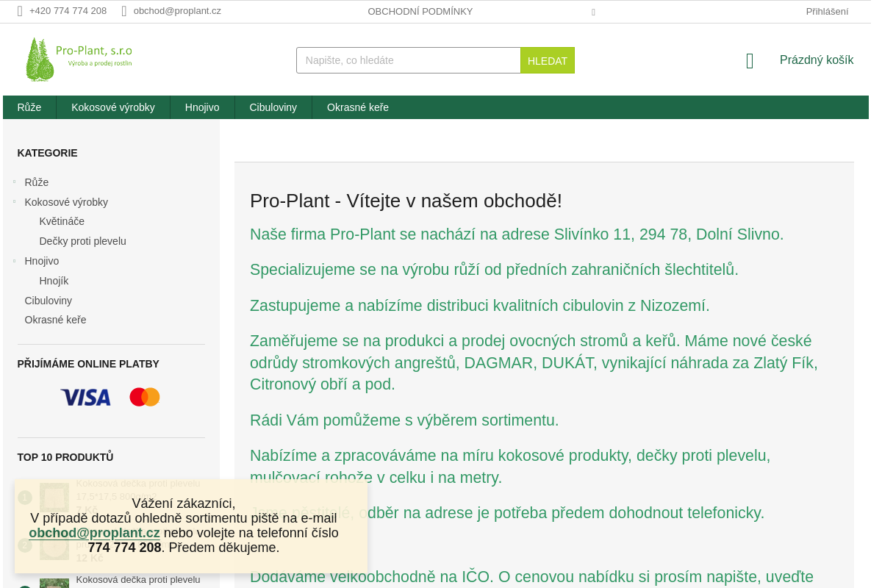Collapse the Hnojivo category bullet
The height and width of the screenshot is (588, 882).
[14, 260]
